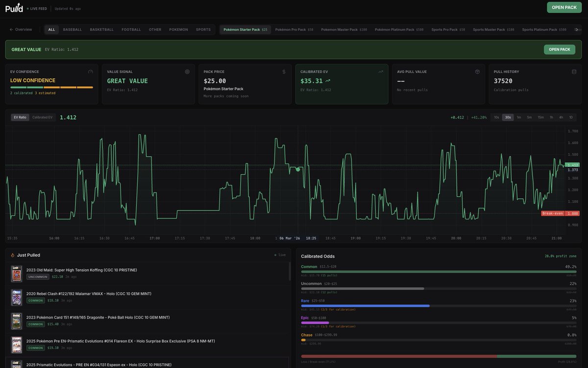Select the OTHER category filter

(155, 29)
